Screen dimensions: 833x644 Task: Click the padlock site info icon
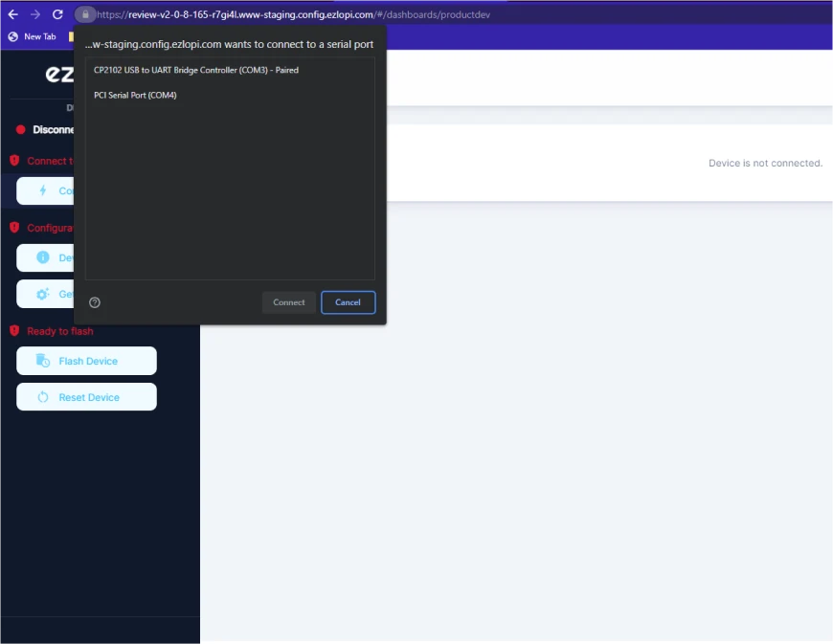coord(85,14)
